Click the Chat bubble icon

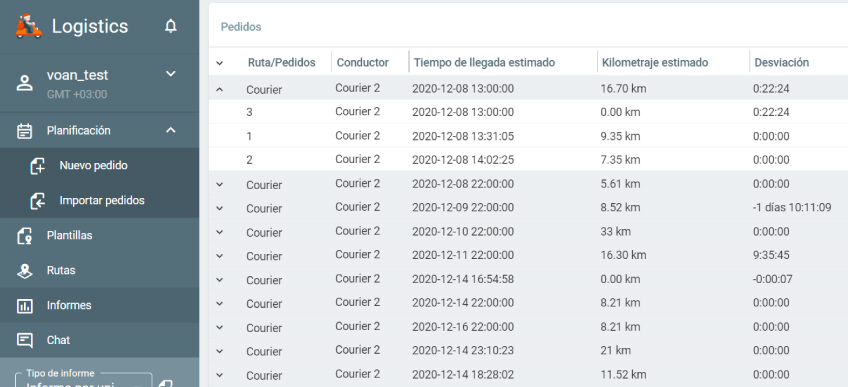24,341
